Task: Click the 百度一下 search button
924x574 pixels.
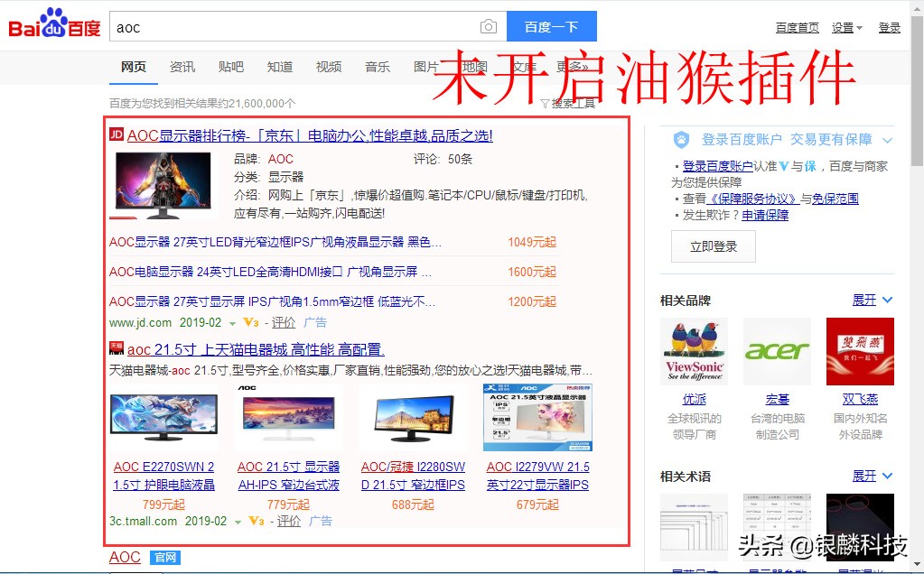Action: [x=552, y=26]
